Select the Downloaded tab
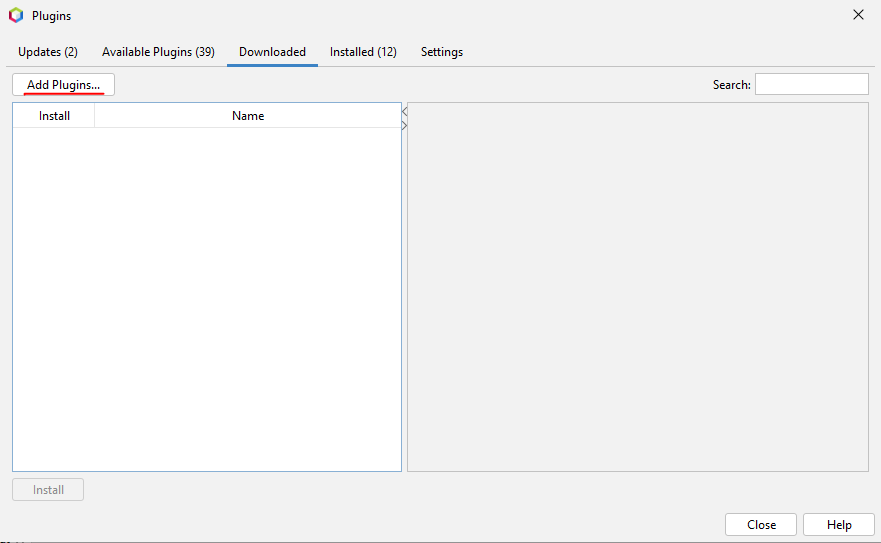881x543 pixels. [272, 52]
